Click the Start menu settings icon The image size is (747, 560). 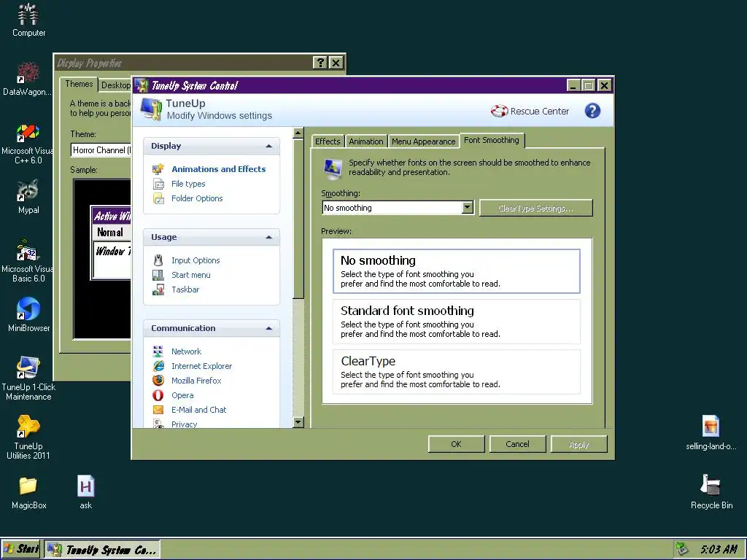158,275
